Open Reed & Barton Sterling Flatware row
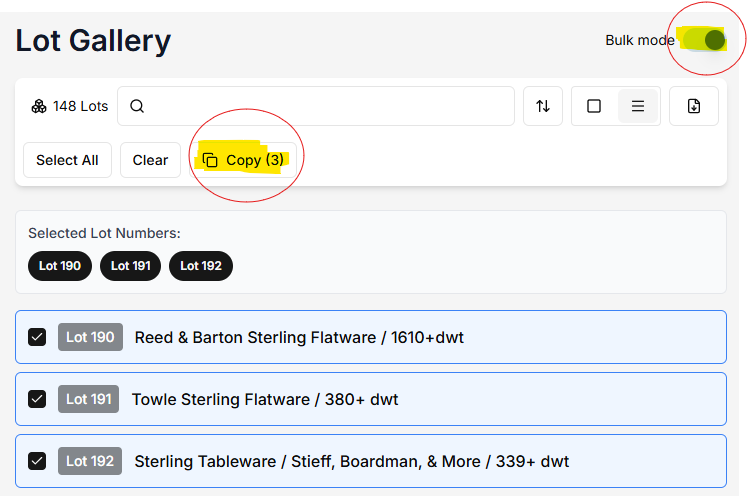The width and height of the screenshot is (747, 496). click(x=299, y=337)
